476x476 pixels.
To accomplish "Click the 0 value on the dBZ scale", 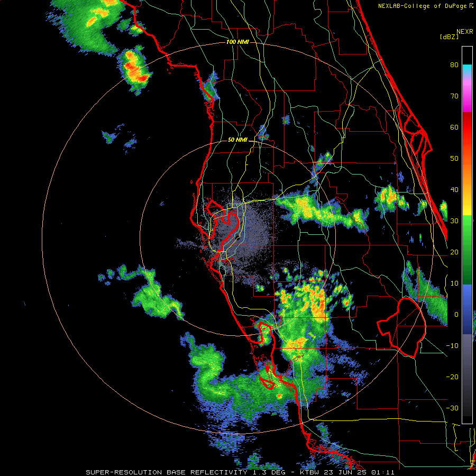I will 456,315.
